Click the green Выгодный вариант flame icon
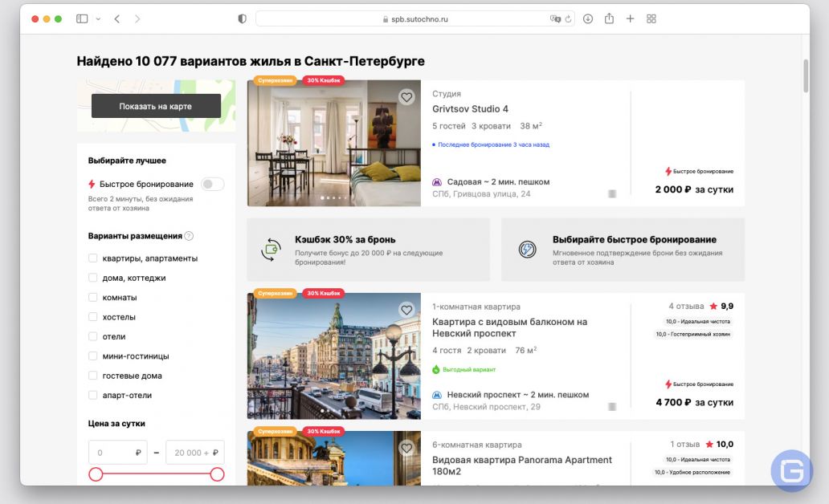 pyautogui.click(x=436, y=370)
